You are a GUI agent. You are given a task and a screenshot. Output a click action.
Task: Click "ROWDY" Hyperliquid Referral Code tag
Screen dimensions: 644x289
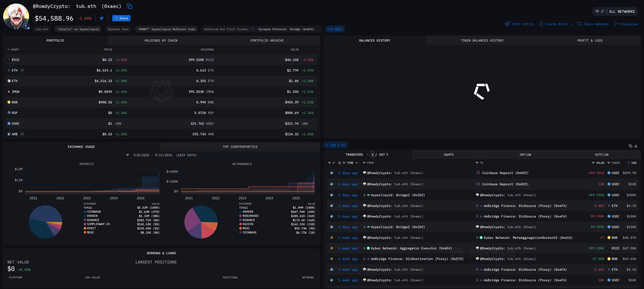(166, 29)
